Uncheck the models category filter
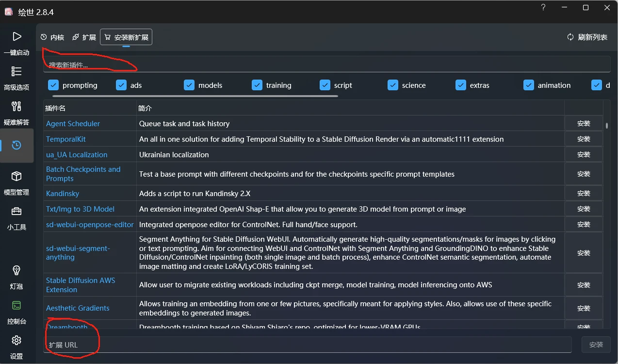This screenshot has width=618, height=364. (189, 85)
